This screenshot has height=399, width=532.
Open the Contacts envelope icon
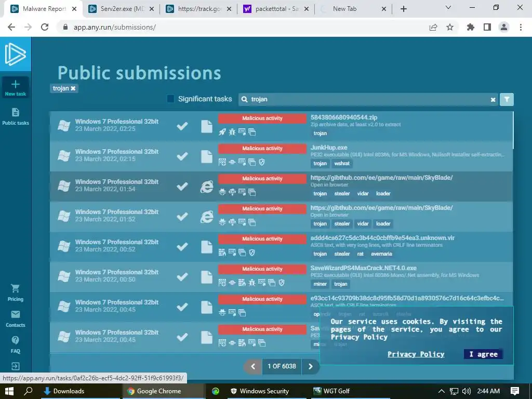coord(15,314)
